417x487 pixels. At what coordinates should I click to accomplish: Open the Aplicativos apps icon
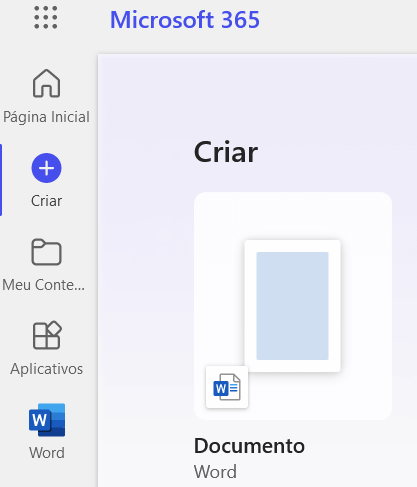[47, 335]
